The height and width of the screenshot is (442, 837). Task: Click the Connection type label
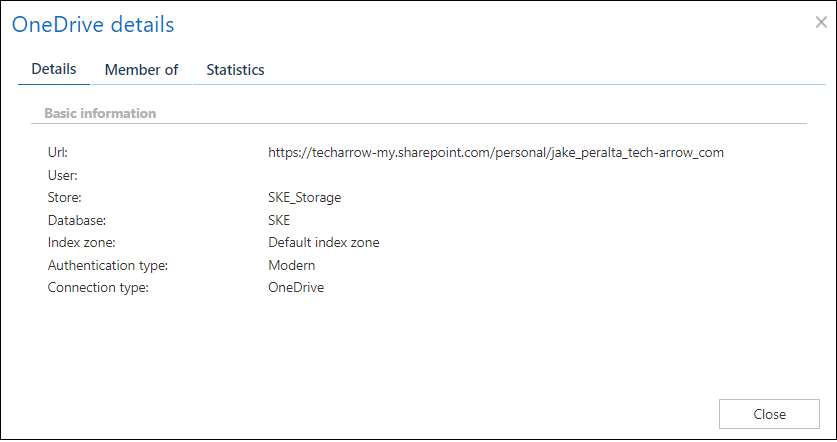pos(97,287)
